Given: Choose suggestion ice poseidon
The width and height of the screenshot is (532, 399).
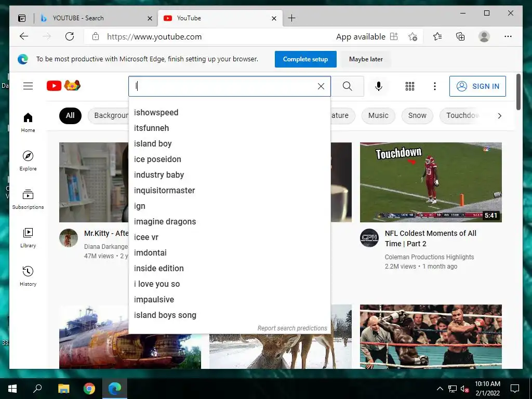Looking at the screenshot, I should [229, 159].
